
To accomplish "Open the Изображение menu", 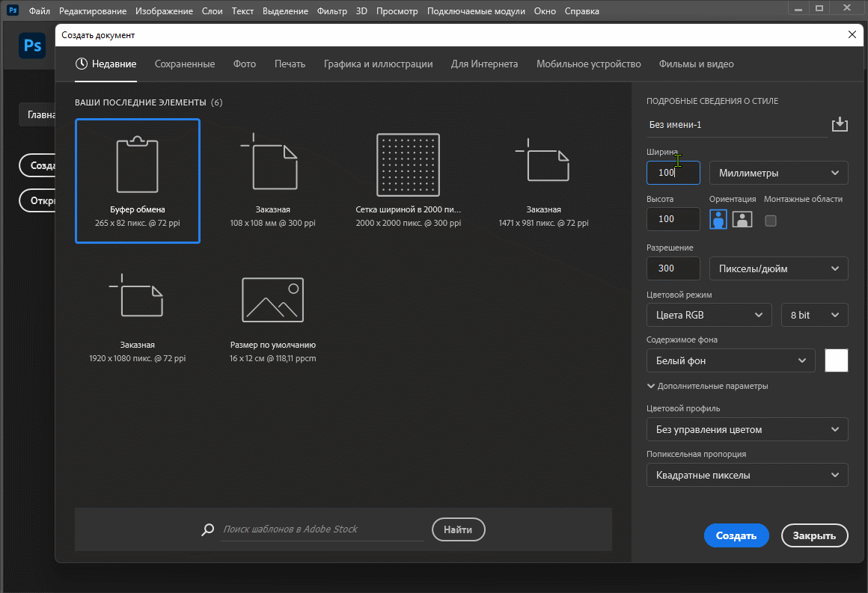I will tap(165, 11).
